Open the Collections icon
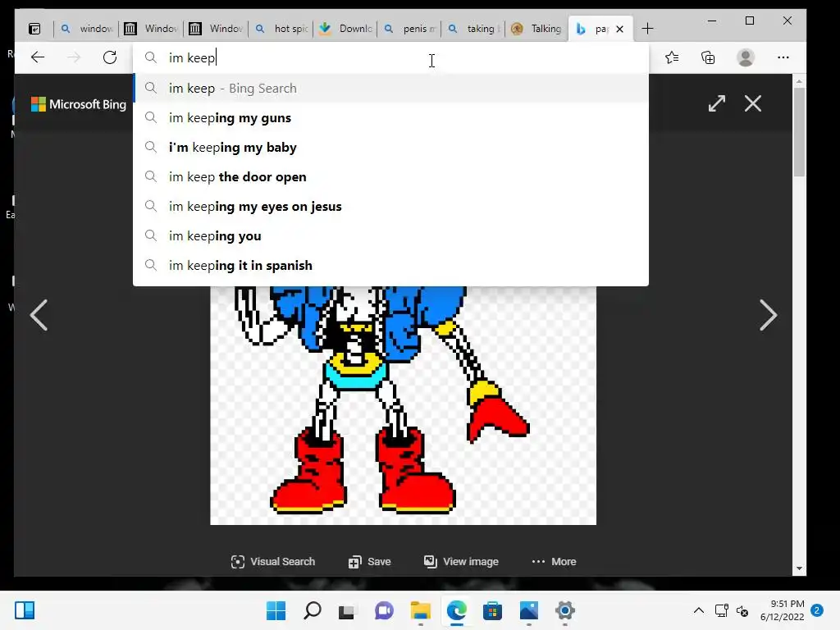Image resolution: width=840 pixels, height=630 pixels. coord(708,57)
